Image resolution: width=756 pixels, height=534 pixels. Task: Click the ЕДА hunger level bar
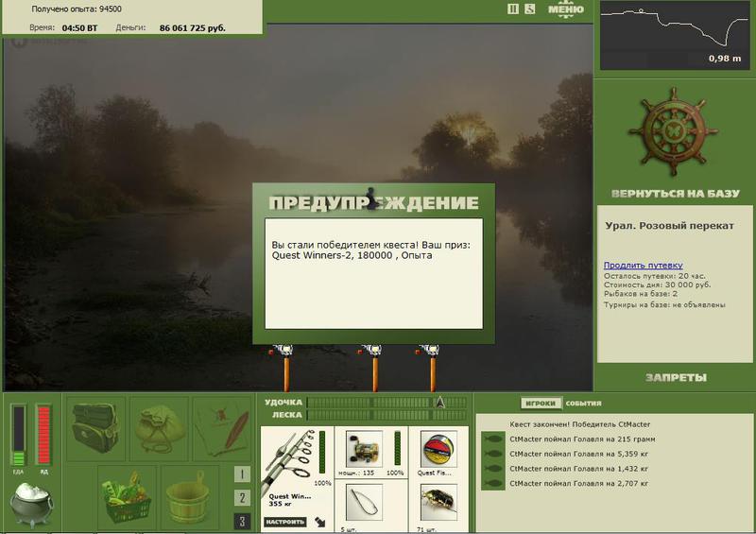[18, 435]
